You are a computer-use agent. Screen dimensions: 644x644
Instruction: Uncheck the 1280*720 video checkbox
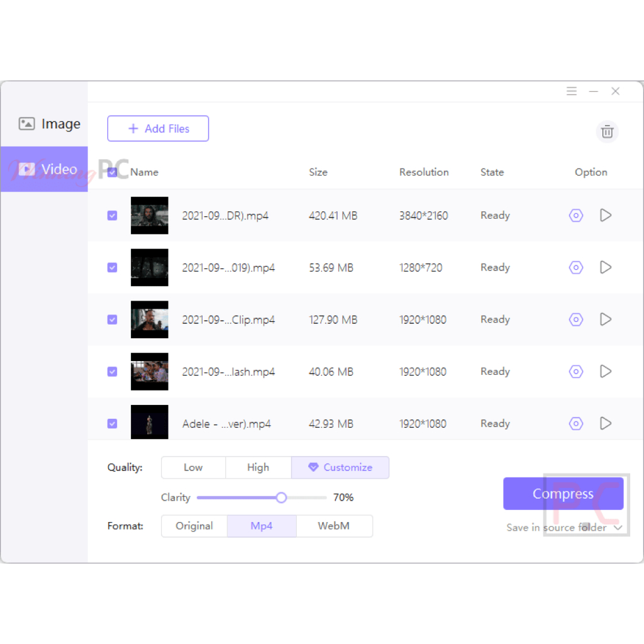(112, 268)
